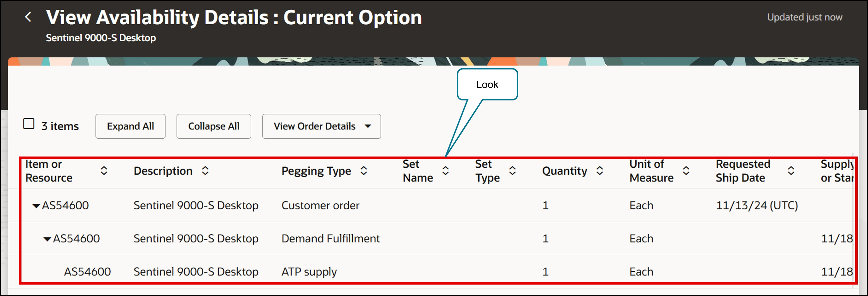Screen dimensions: 868x296
Task: Select the Customer order pegging type cell
Action: [320, 205]
